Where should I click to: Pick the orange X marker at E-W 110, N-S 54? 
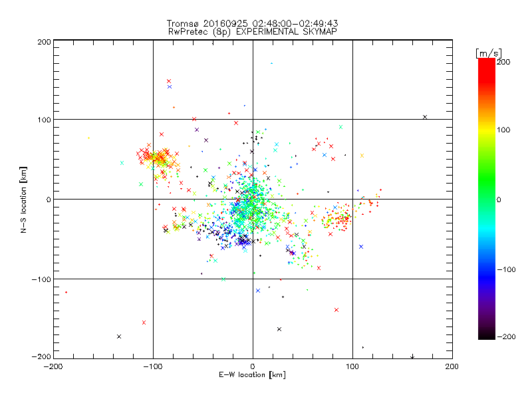(x=362, y=156)
